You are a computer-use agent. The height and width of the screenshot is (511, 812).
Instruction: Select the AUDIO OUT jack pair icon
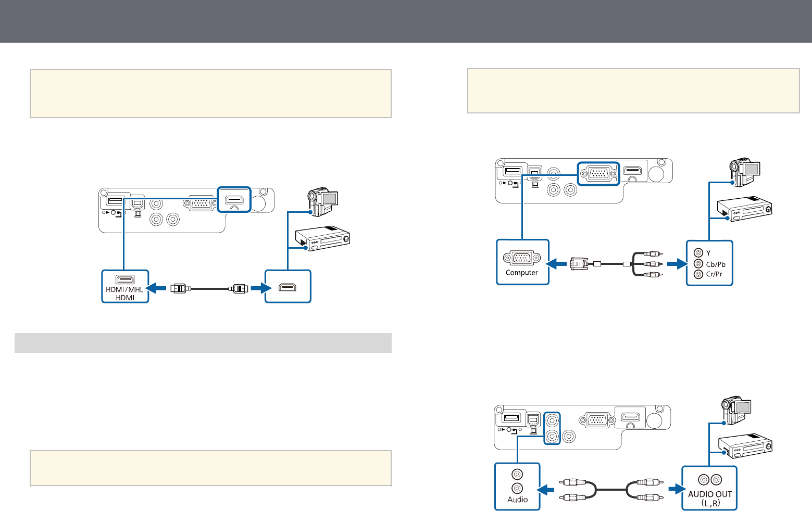(x=709, y=479)
